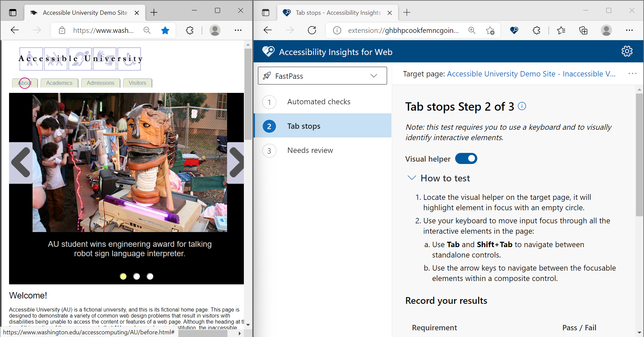
Task: Refresh the Accessibility Insights page
Action: point(312,31)
